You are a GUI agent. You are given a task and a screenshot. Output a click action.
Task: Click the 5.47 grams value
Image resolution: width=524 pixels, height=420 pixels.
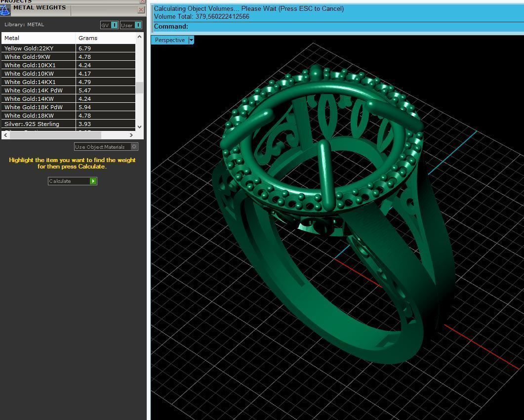point(84,90)
